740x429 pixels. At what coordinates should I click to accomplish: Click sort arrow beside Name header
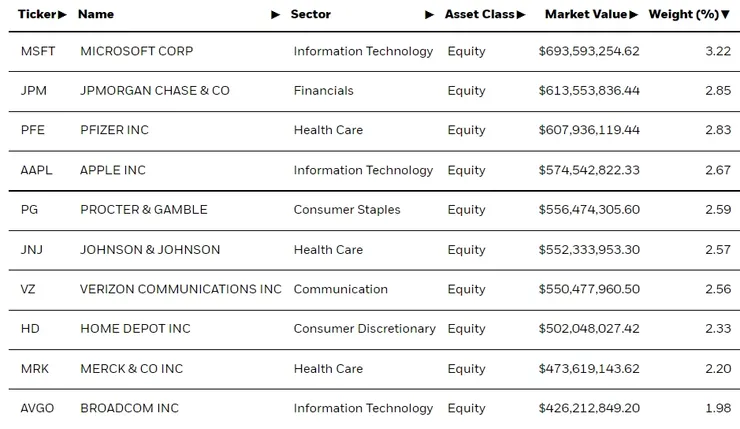[x=276, y=15]
